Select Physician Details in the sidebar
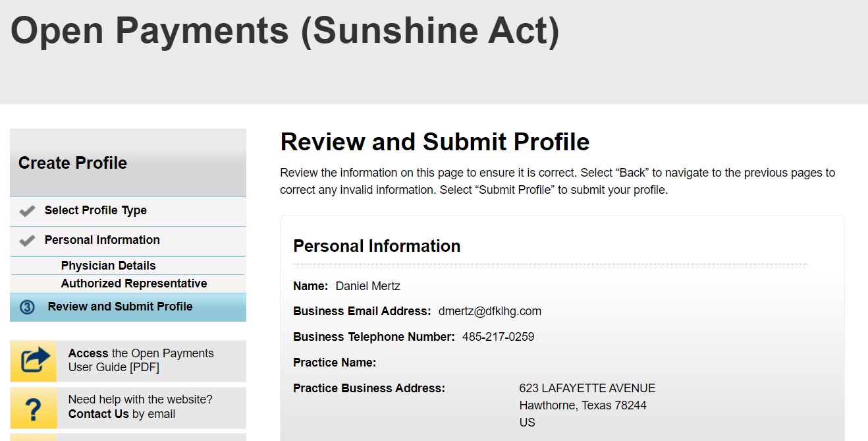868x441 pixels. click(109, 266)
